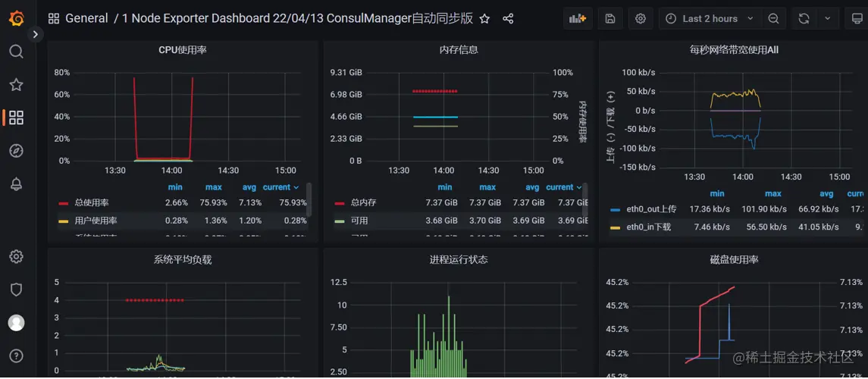Toggle 总内存 series in memory legend
The image size is (868, 379).
(x=363, y=202)
